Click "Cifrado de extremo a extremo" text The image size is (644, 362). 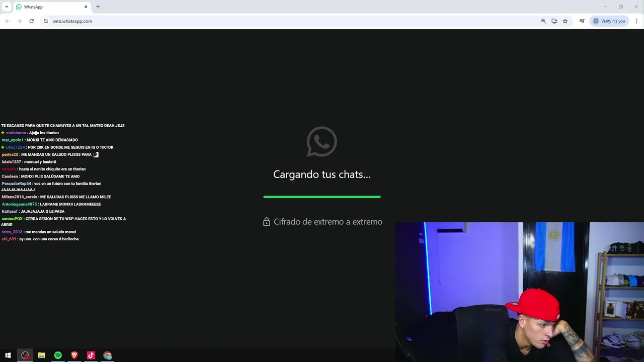point(328,222)
